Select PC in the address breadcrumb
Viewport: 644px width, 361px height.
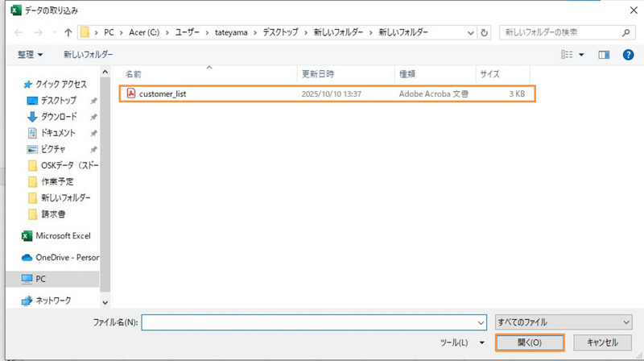(109, 32)
